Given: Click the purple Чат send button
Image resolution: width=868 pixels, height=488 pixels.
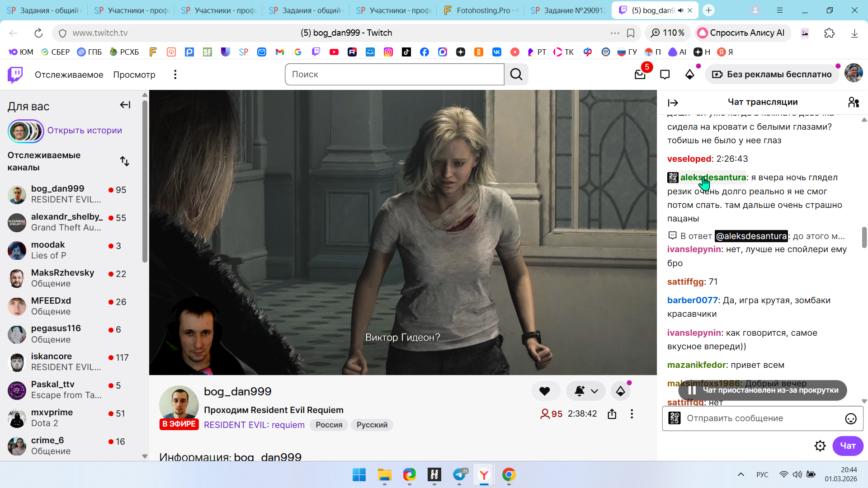Looking at the screenshot, I should (848, 446).
